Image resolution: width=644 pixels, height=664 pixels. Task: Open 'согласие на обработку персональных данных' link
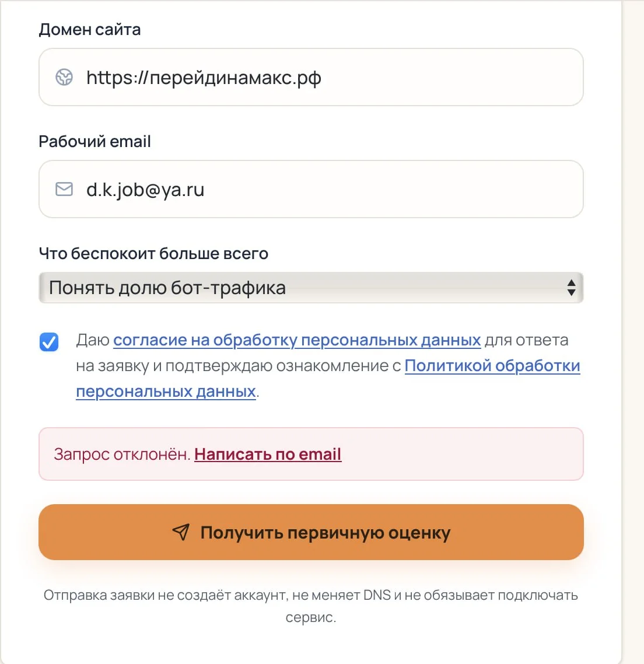(x=297, y=340)
